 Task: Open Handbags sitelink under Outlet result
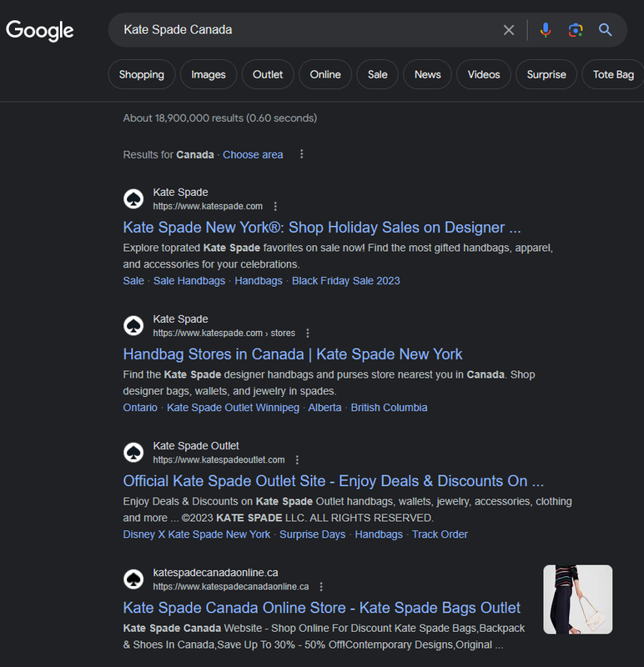(x=379, y=534)
